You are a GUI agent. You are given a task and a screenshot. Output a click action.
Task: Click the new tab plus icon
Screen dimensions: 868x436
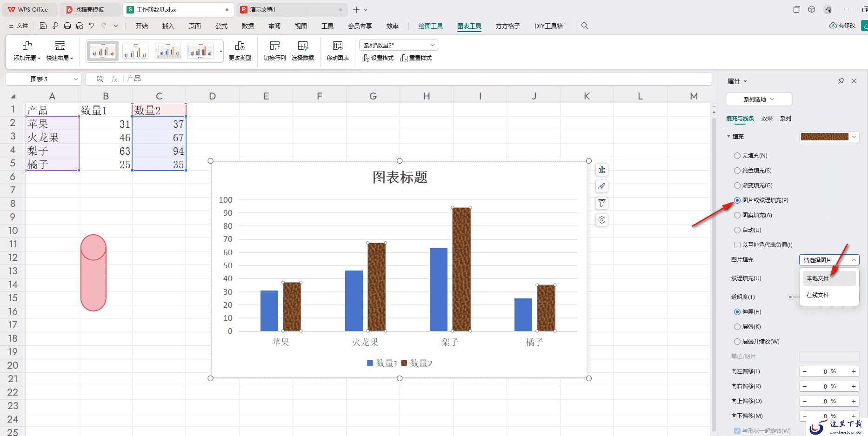(356, 9)
